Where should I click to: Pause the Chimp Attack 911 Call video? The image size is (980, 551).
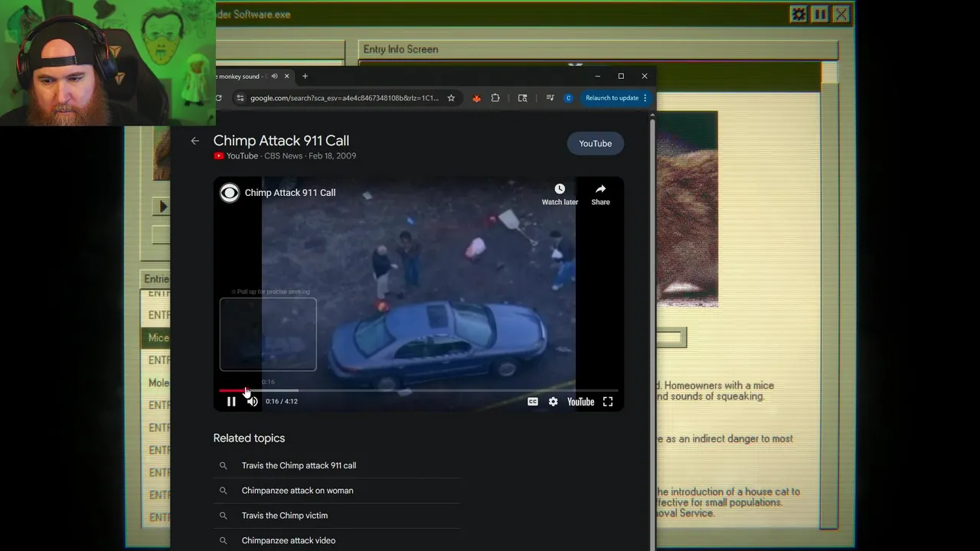tap(231, 402)
